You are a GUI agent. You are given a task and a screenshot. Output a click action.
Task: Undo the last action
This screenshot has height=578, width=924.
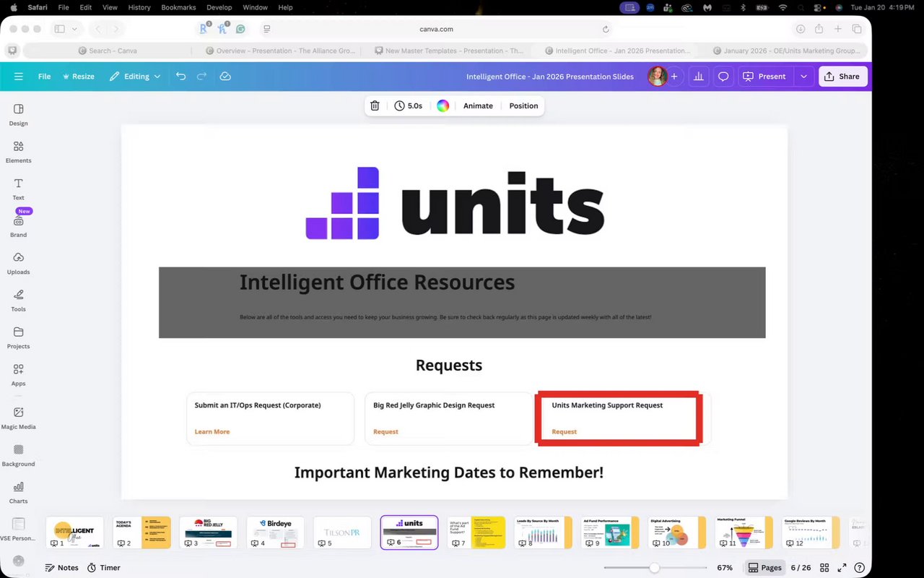(180, 77)
